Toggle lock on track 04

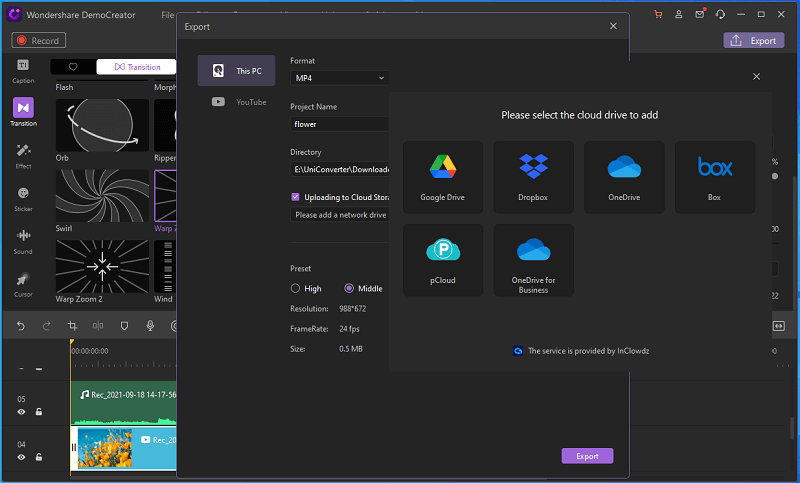point(39,457)
